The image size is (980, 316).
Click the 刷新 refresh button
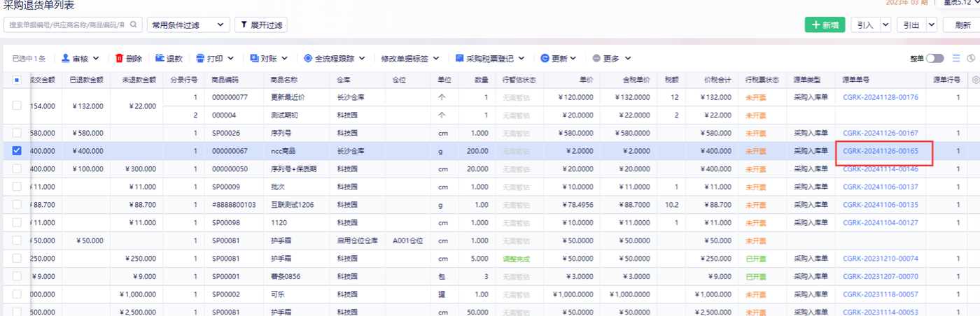(962, 24)
